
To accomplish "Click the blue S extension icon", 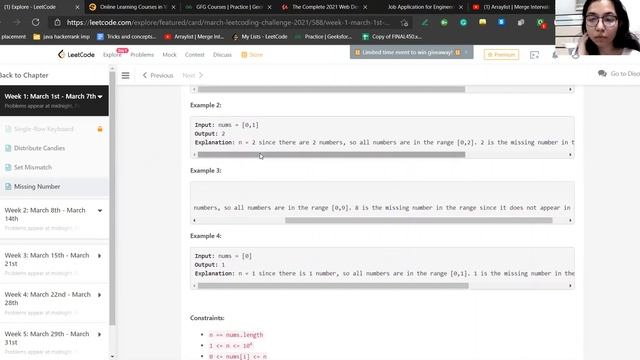I will (502, 22).
